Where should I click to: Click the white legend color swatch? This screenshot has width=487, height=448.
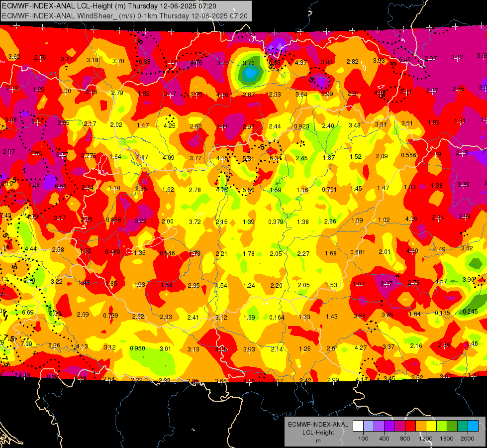[358, 426]
